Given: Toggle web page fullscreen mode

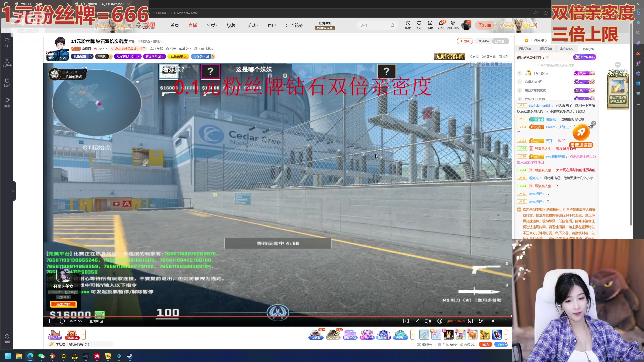Looking at the screenshot, I should coord(493,321).
